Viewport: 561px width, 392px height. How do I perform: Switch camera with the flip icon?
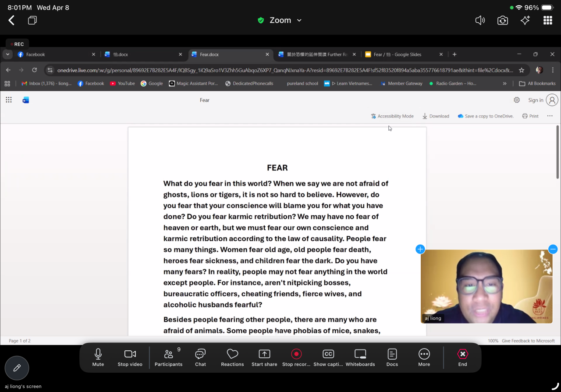pos(502,20)
